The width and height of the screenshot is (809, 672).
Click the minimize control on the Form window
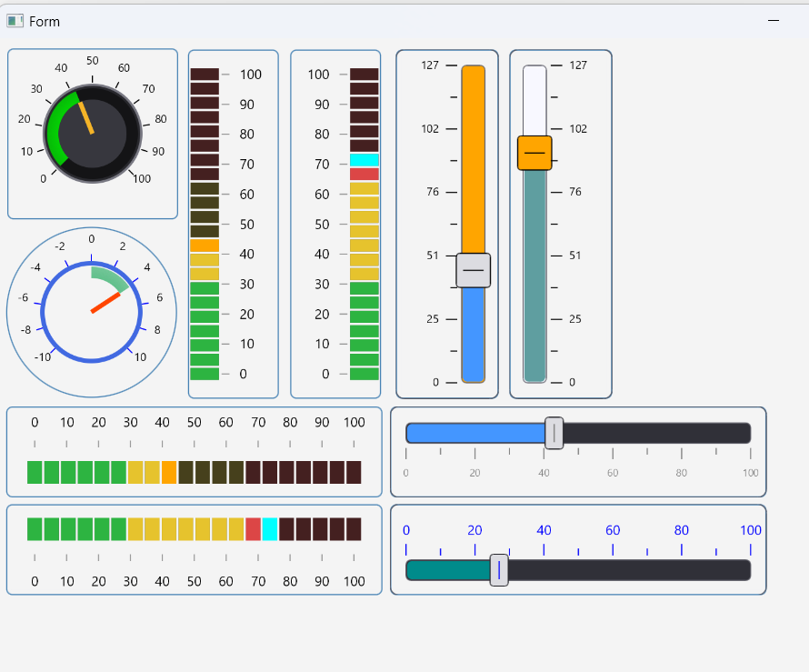point(772,19)
